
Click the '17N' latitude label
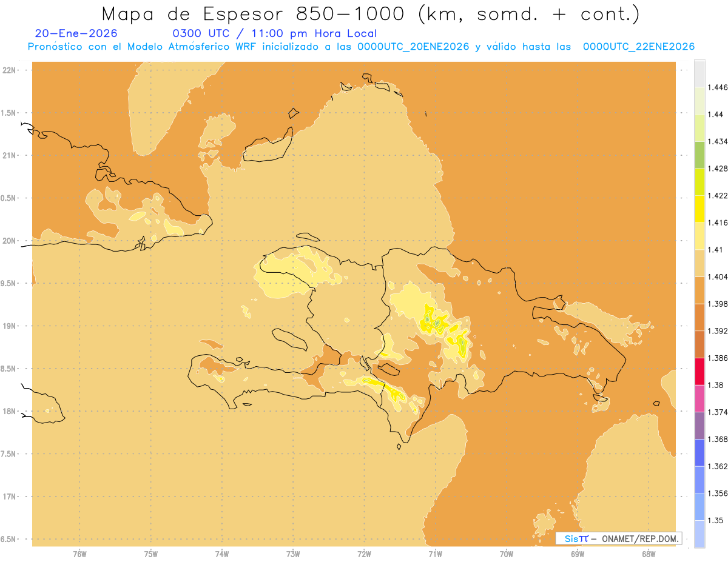(x=10, y=497)
